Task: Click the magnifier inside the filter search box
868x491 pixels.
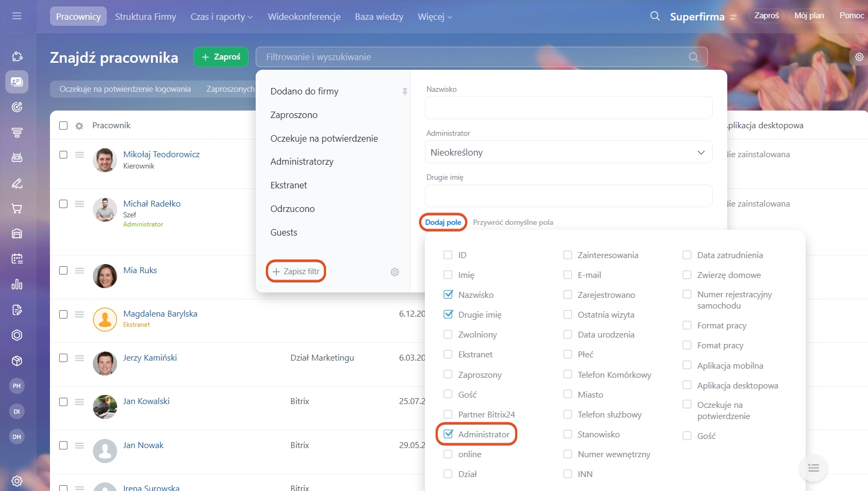Action: click(x=693, y=57)
